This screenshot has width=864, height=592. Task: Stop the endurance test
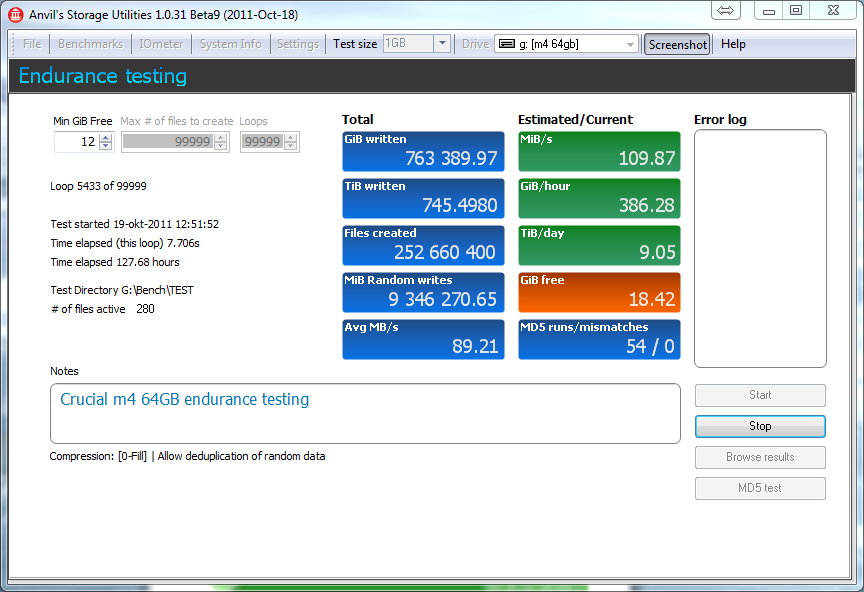coord(760,426)
